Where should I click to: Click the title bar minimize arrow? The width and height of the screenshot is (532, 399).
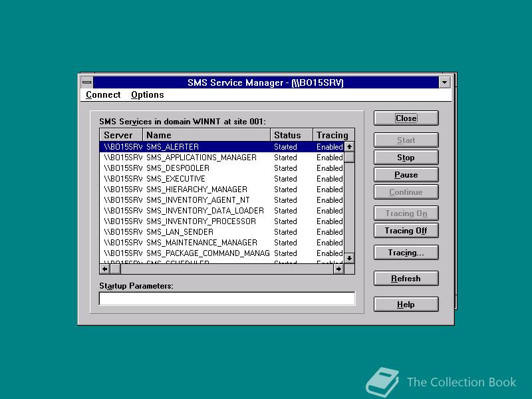coord(444,82)
